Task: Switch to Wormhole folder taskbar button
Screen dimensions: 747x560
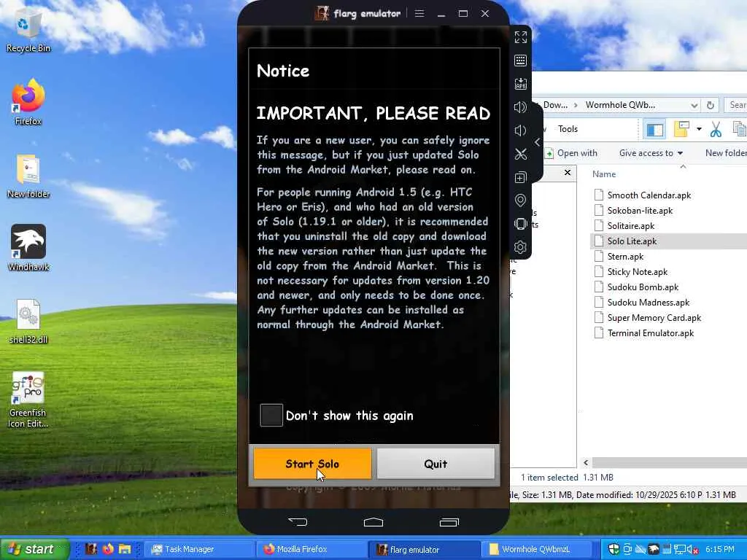Action: [x=536, y=549]
